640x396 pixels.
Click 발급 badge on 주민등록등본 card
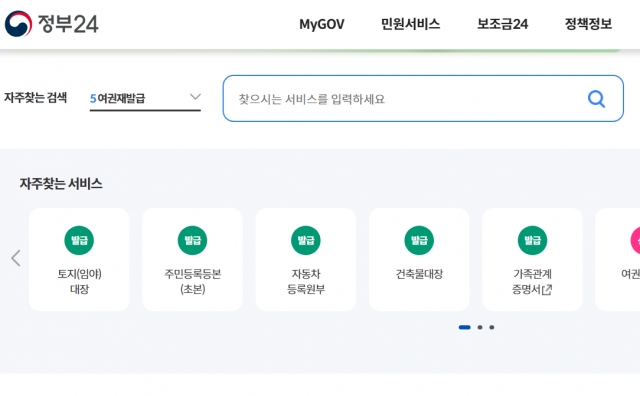[193, 240]
